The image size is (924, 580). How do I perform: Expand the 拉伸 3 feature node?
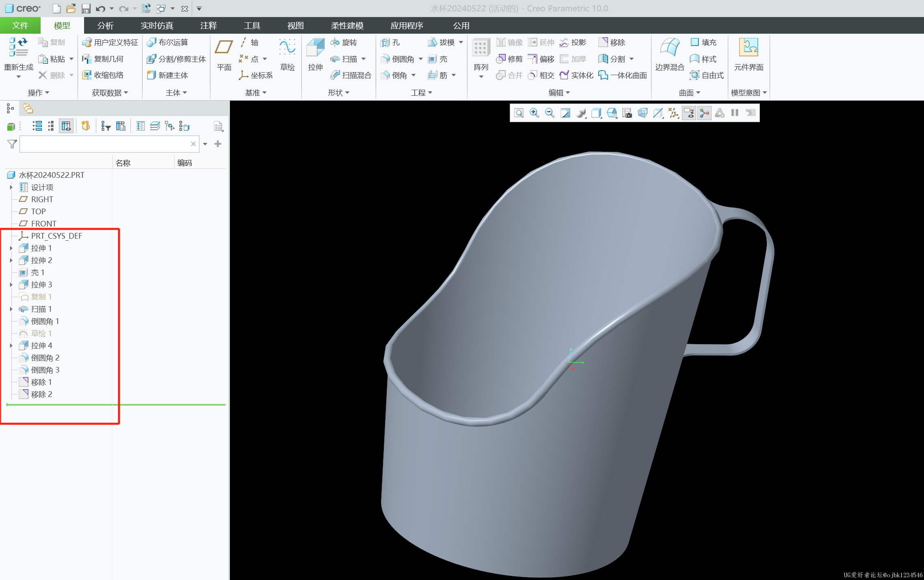pos(11,285)
